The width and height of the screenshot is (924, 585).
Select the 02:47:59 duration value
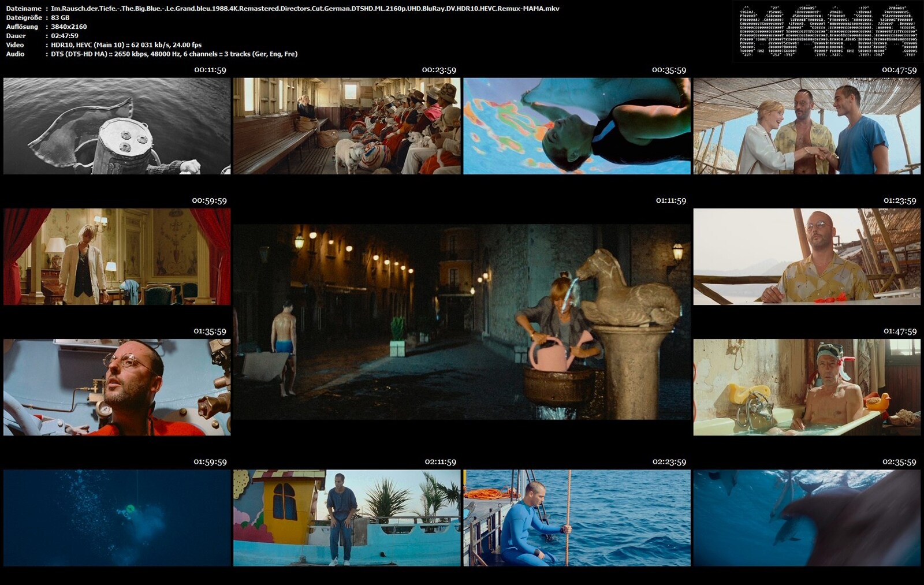[x=65, y=36]
